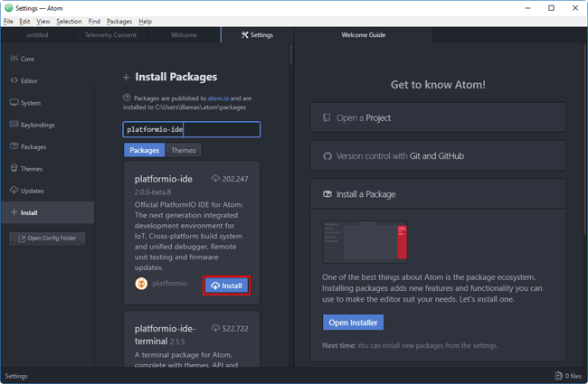Open the View menu

click(43, 22)
